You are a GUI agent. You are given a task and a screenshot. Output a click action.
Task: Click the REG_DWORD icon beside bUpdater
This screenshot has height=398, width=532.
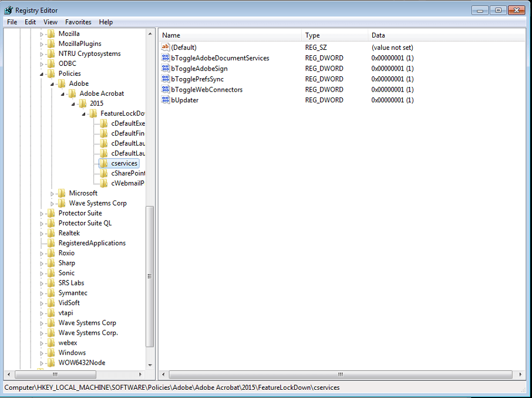166,100
